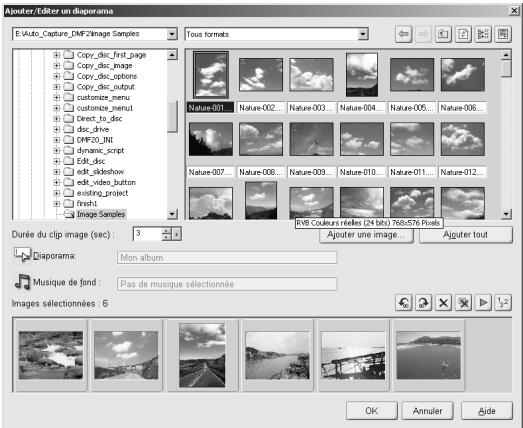The height and width of the screenshot is (428, 523).
Task: Expand the Copy_disc_image folder
Action: click(57, 66)
